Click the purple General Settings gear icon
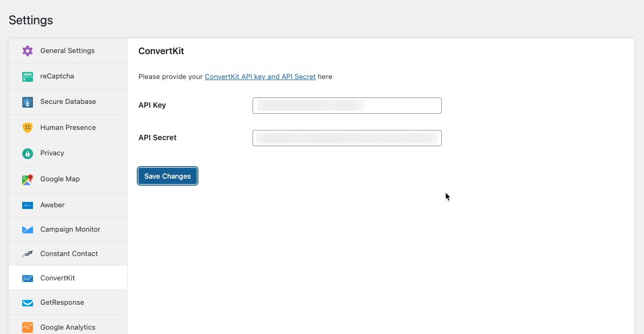 (x=28, y=51)
